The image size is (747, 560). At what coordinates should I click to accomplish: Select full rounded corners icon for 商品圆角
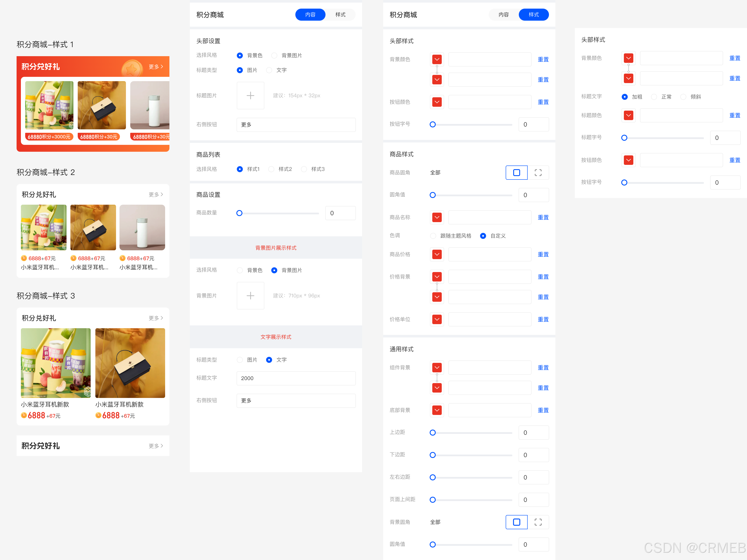click(516, 172)
